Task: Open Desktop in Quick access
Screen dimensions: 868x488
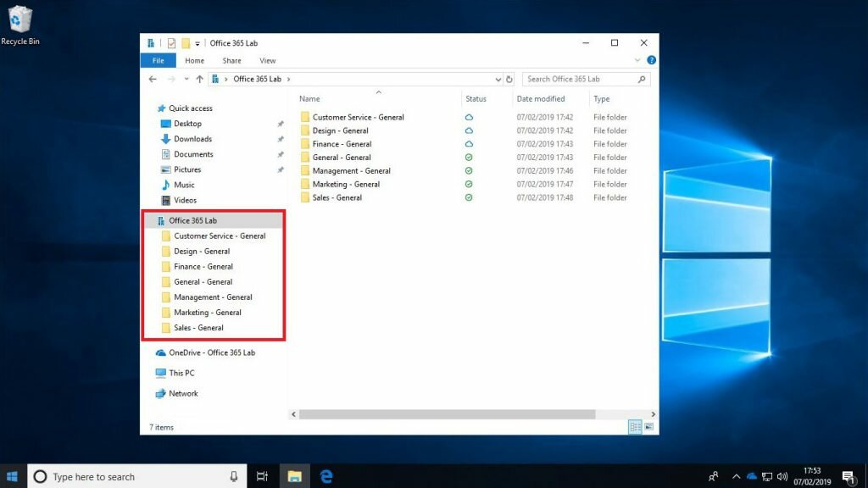Action: [187, 124]
